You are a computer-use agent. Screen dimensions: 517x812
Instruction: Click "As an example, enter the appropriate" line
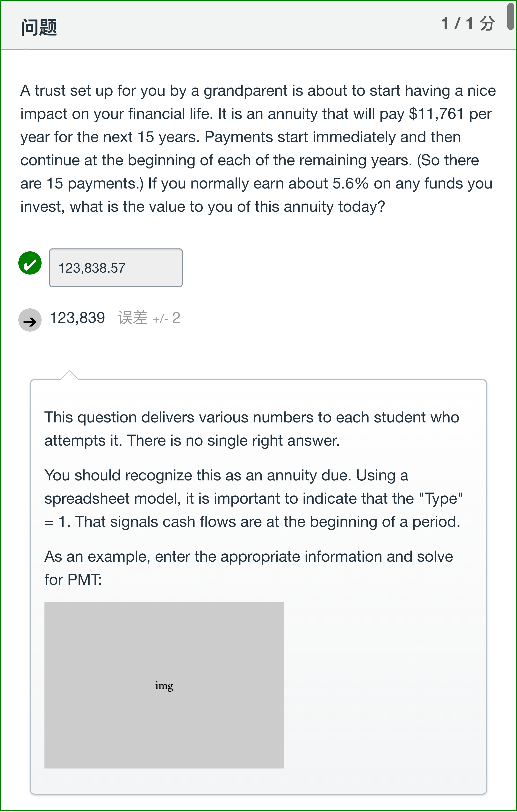(248, 557)
